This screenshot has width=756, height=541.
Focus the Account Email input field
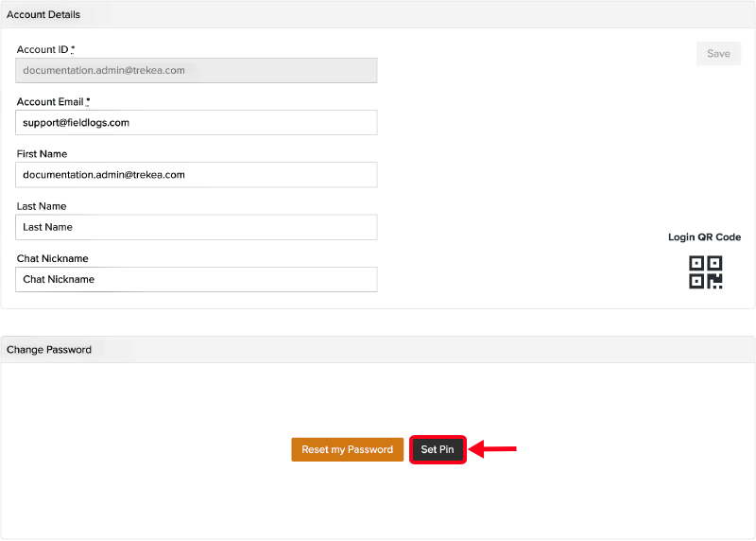click(x=197, y=123)
